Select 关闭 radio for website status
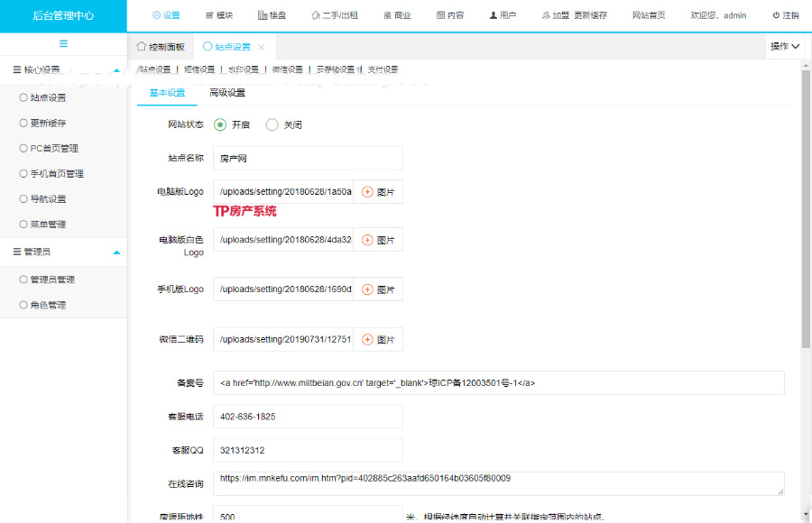 (x=272, y=125)
